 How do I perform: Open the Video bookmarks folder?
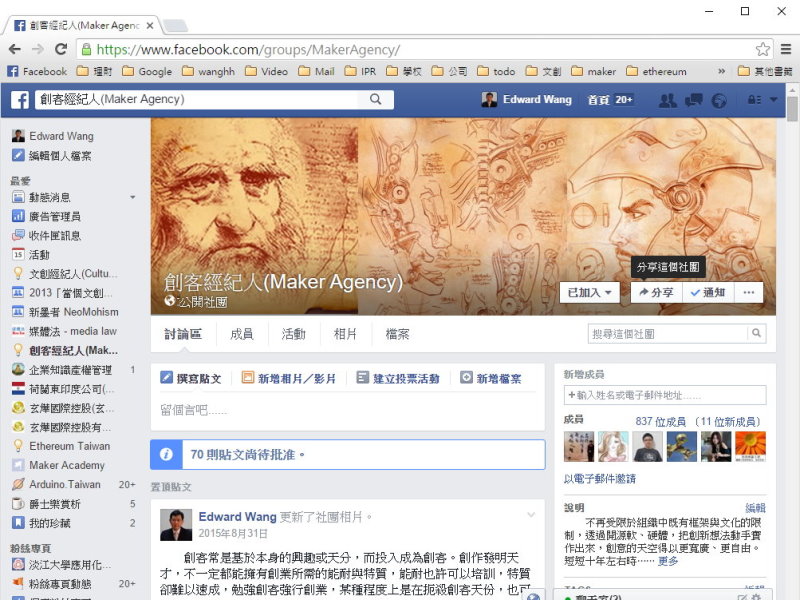click(x=266, y=71)
